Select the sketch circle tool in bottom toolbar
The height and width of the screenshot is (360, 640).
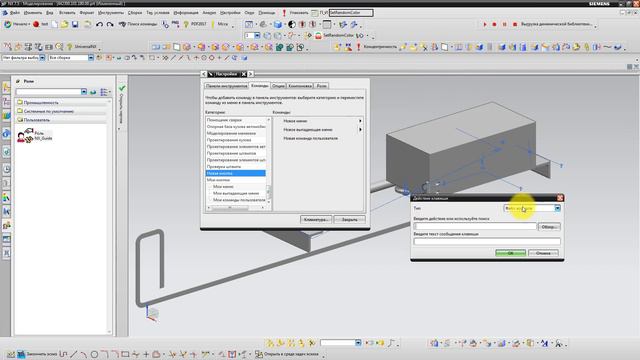[x=94, y=354]
